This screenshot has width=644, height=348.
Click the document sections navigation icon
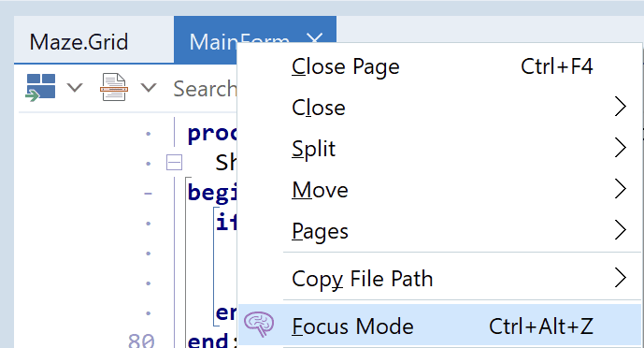[x=114, y=87]
